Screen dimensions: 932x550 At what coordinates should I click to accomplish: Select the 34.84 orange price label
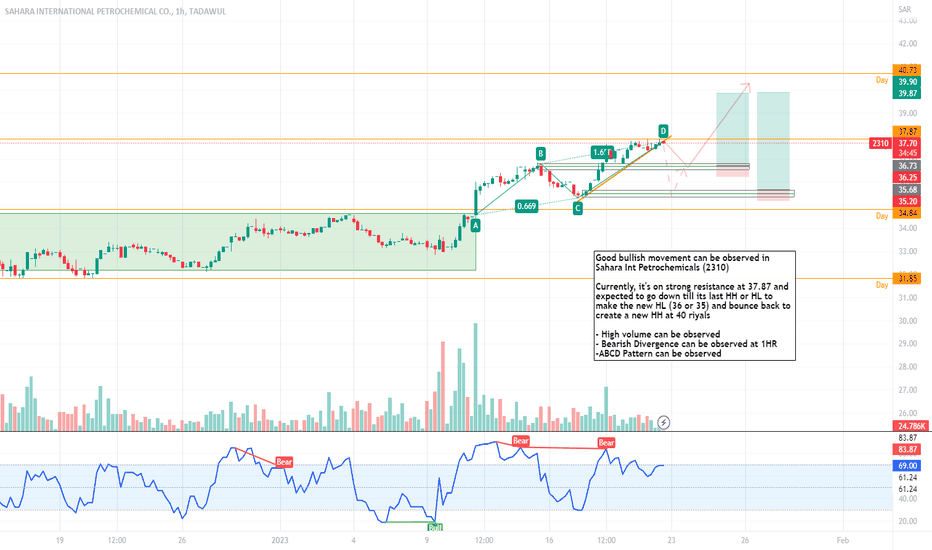coord(907,213)
